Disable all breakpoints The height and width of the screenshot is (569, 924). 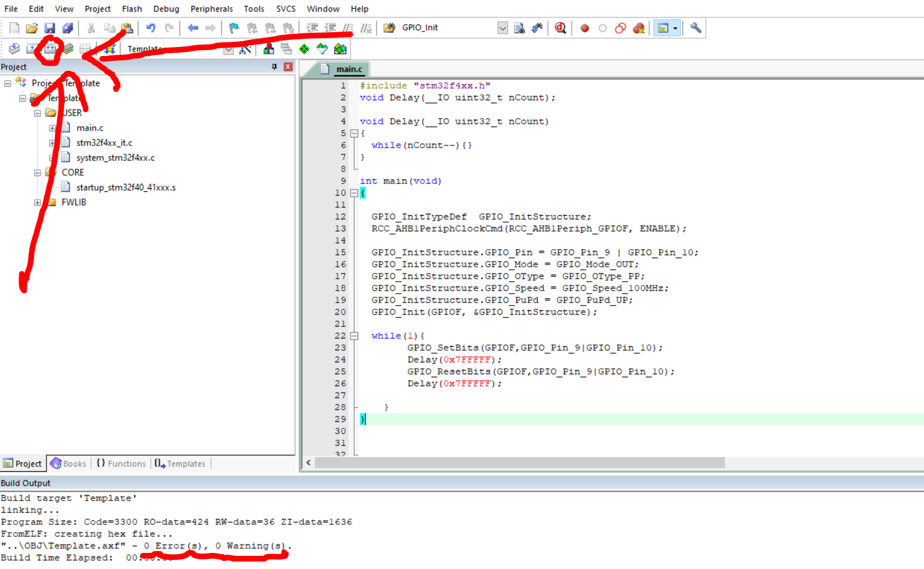[x=621, y=28]
